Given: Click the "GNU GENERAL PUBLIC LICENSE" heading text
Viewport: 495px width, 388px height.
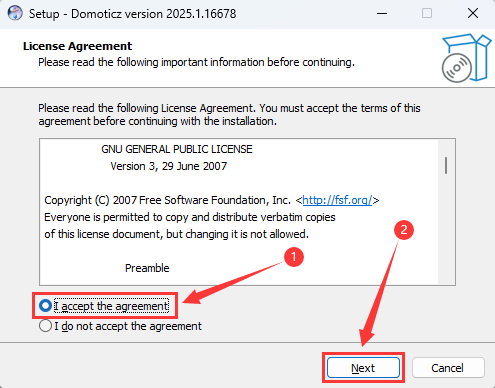Looking at the screenshot, I should [x=177, y=149].
